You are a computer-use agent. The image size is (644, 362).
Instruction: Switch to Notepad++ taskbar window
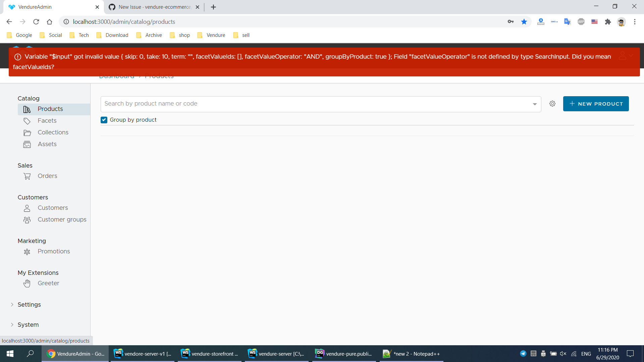point(412,354)
